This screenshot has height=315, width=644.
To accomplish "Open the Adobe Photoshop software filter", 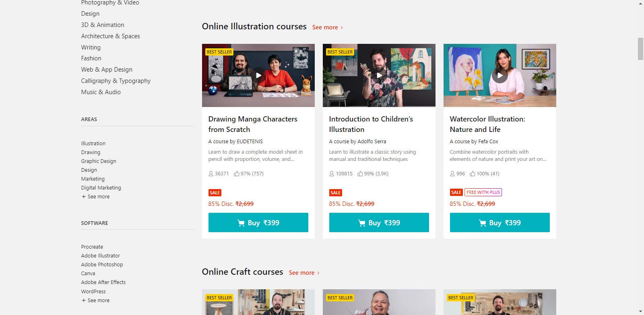I will [x=102, y=265].
